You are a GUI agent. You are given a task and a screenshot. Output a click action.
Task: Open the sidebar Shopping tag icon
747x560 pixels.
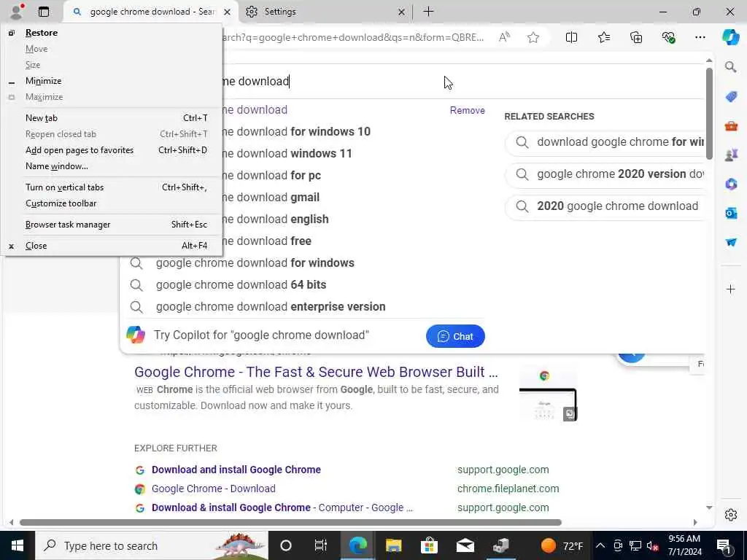pyautogui.click(x=731, y=97)
